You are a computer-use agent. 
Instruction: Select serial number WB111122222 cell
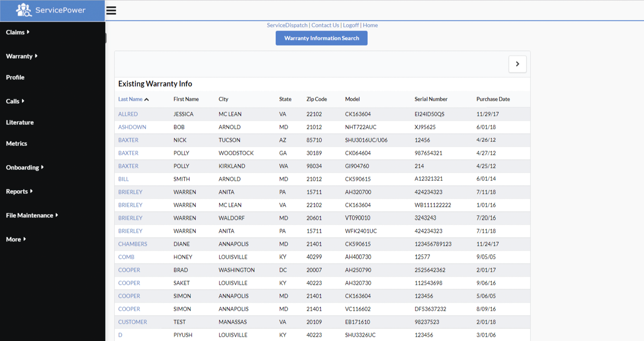(433, 205)
